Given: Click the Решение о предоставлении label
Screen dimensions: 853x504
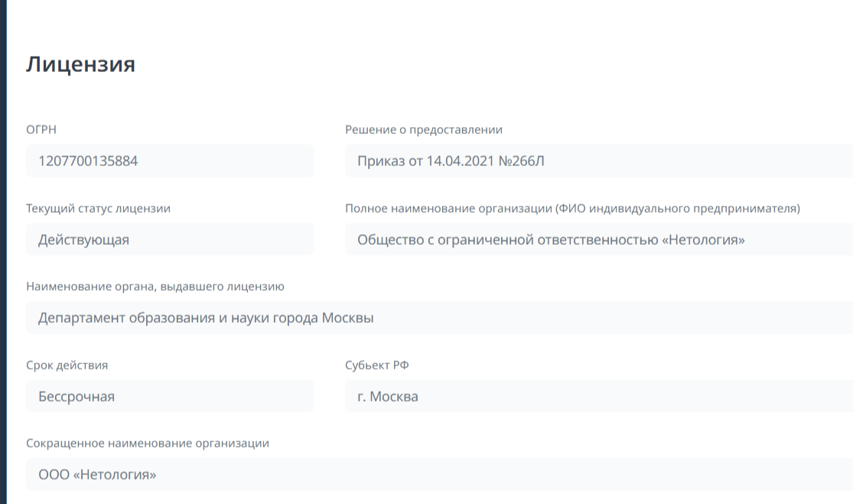Looking at the screenshot, I should 424,130.
